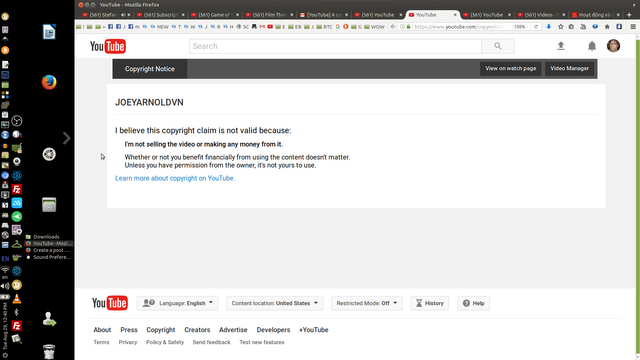This screenshot has width=640, height=360.
Task: Open the LibreOffice Writer document icon
Action: 49,32
